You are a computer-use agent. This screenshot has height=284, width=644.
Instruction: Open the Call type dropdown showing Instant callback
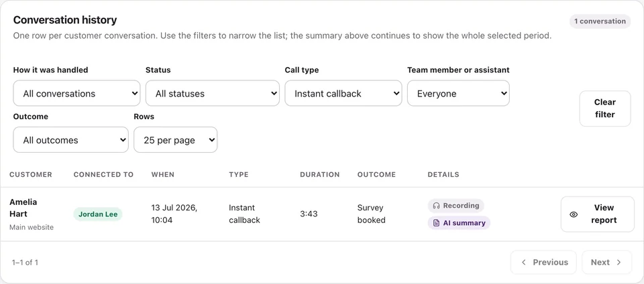[343, 93]
